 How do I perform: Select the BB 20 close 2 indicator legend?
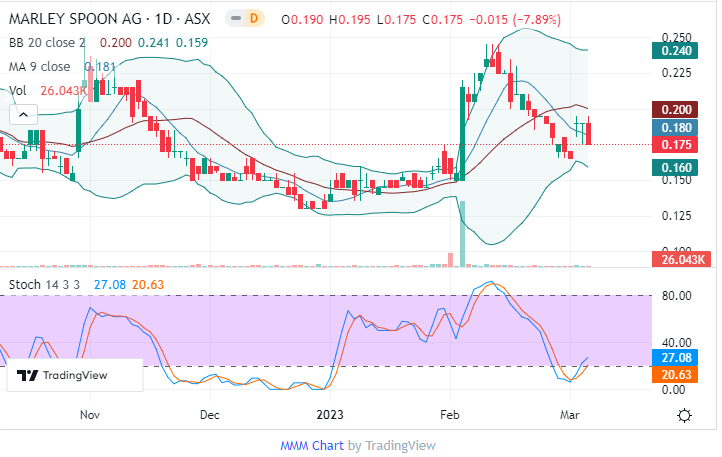(x=47, y=43)
